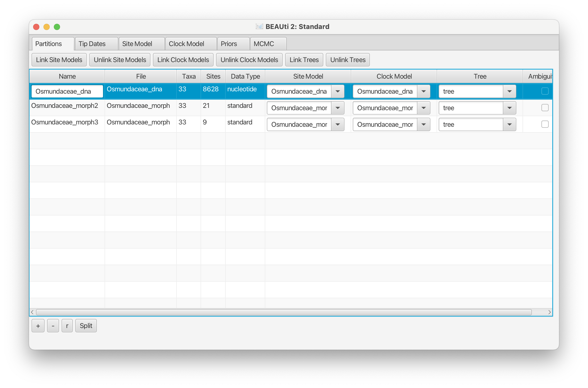Viewport: 588px width, 388px height.
Task: Expand Tree dropdown arrow for Osmundaceae_dna row
Action: [x=510, y=91]
